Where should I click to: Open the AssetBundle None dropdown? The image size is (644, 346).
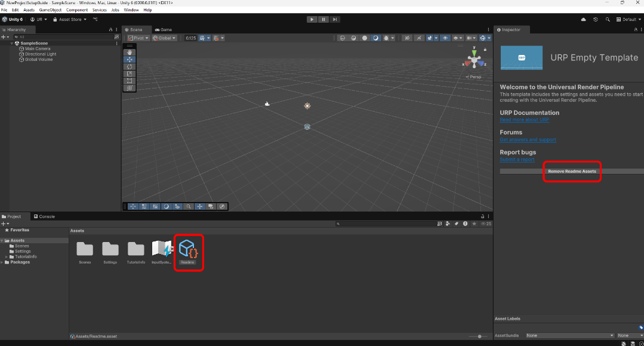(x=570, y=335)
